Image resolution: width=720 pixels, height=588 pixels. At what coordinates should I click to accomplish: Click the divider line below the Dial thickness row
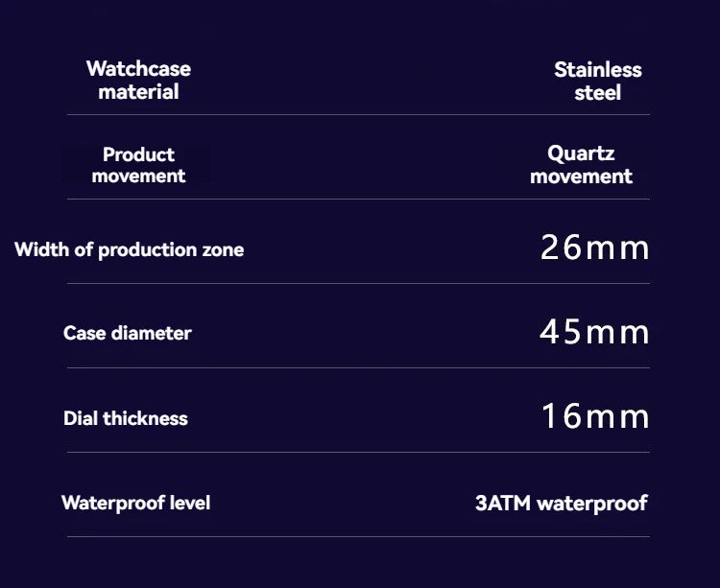(358, 452)
